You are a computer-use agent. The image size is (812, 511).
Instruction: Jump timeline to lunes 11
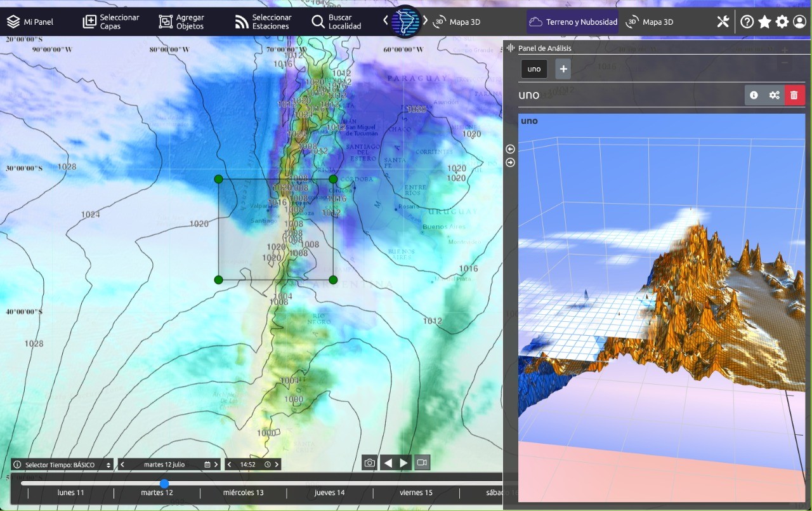(70, 493)
